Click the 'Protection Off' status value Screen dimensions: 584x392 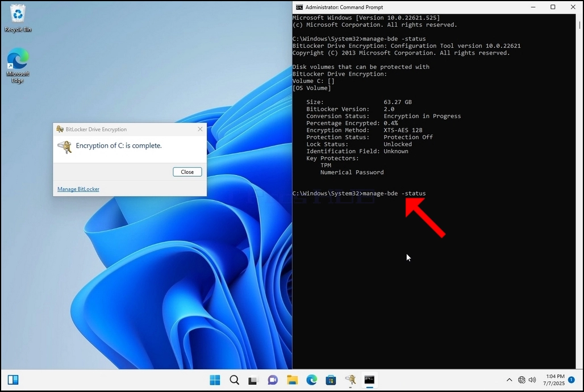coord(408,137)
